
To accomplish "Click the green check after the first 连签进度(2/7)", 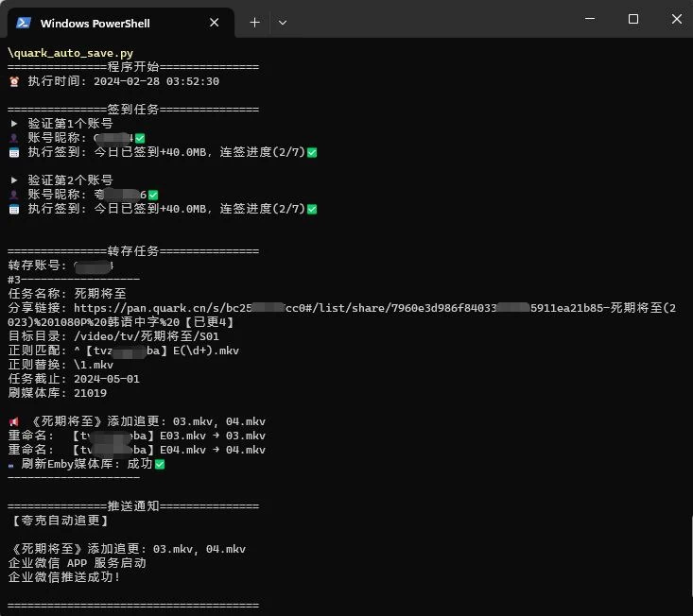I will 312,152.
